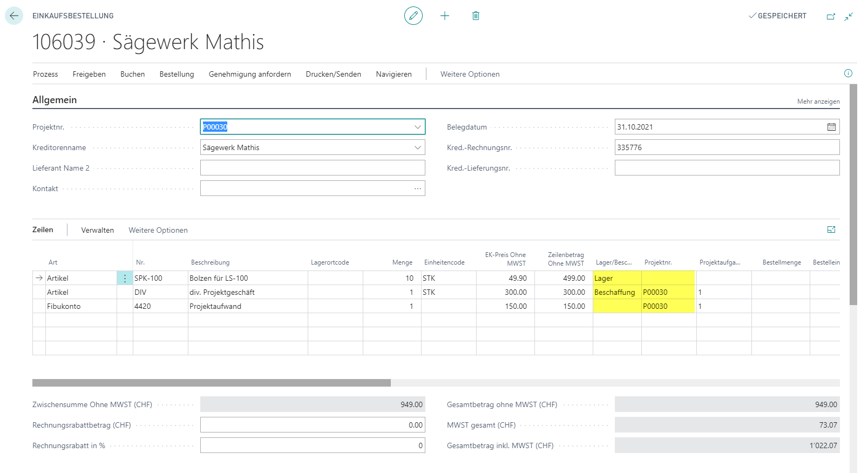Open the Buchen menu
This screenshot has height=473, width=868.
pos(132,74)
